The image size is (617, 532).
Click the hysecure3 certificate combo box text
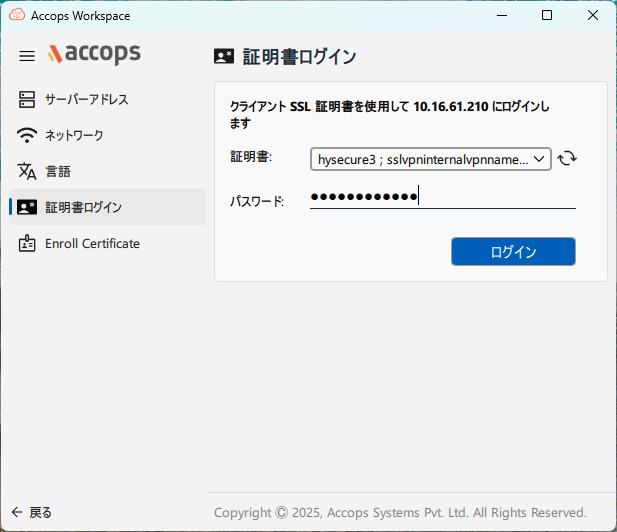pos(423,159)
